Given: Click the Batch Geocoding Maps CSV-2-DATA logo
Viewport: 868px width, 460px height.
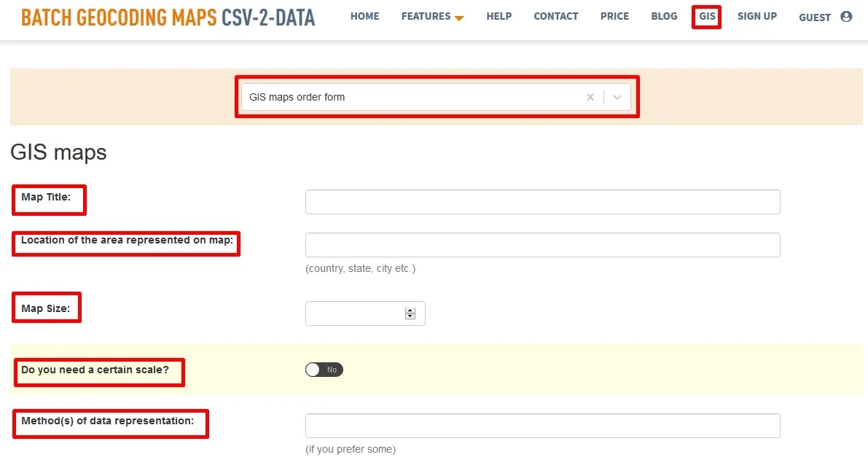Looking at the screenshot, I should coord(168,17).
